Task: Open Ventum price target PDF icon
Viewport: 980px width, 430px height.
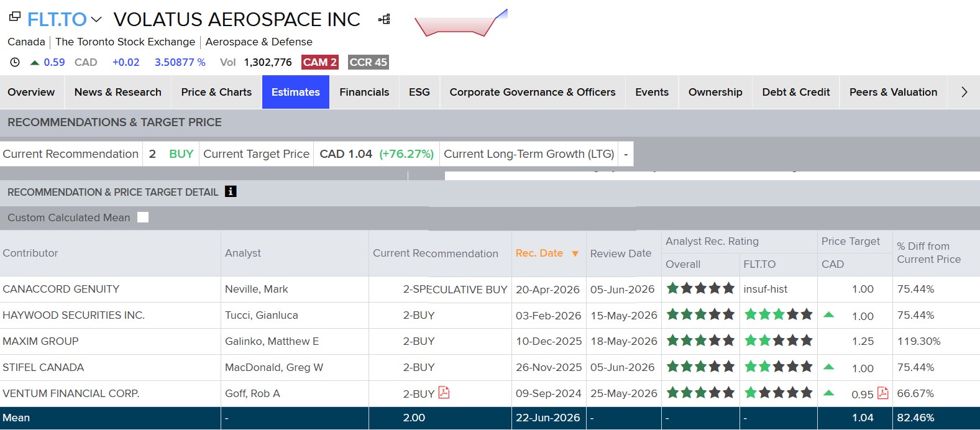Action: [882, 393]
